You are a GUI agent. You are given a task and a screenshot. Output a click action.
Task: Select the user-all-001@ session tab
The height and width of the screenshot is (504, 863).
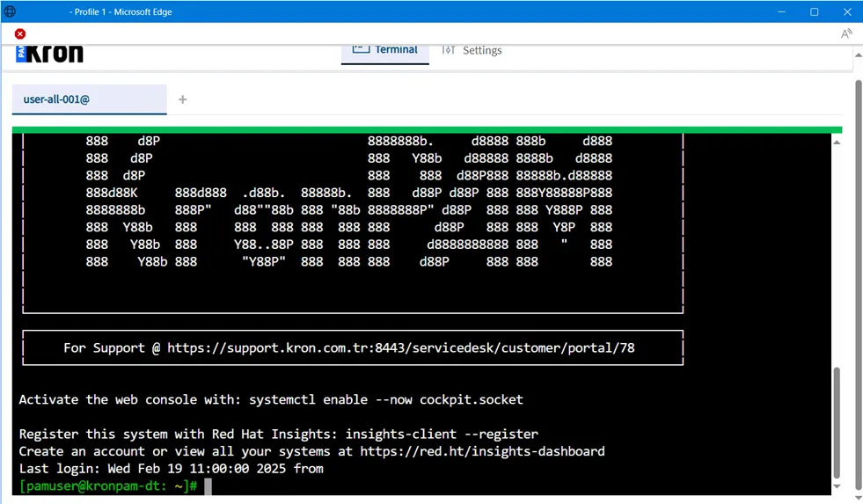click(89, 99)
